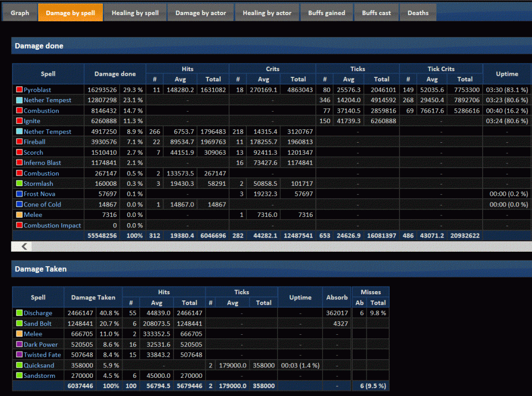Sort by the Misses column header
Image resolution: width=532 pixels, height=396 pixels.
(x=370, y=292)
